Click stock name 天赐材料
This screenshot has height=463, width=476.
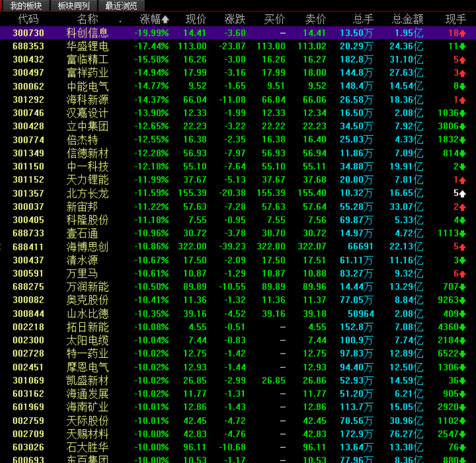pos(87,434)
